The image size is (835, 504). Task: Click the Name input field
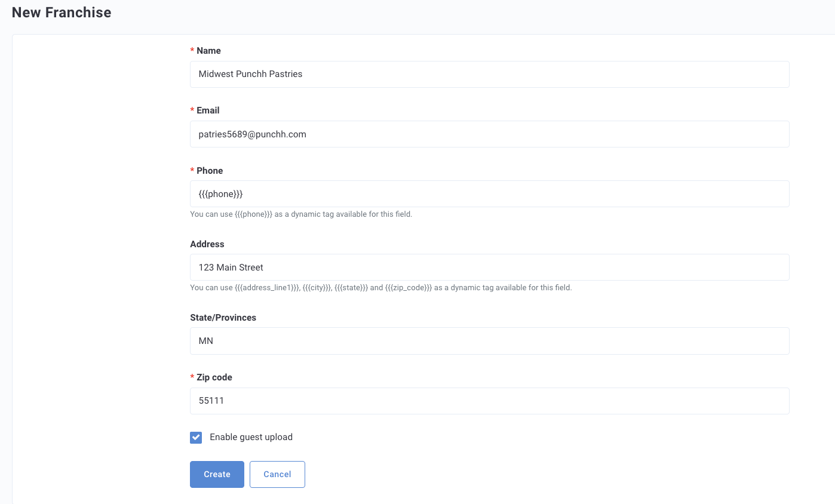(489, 74)
